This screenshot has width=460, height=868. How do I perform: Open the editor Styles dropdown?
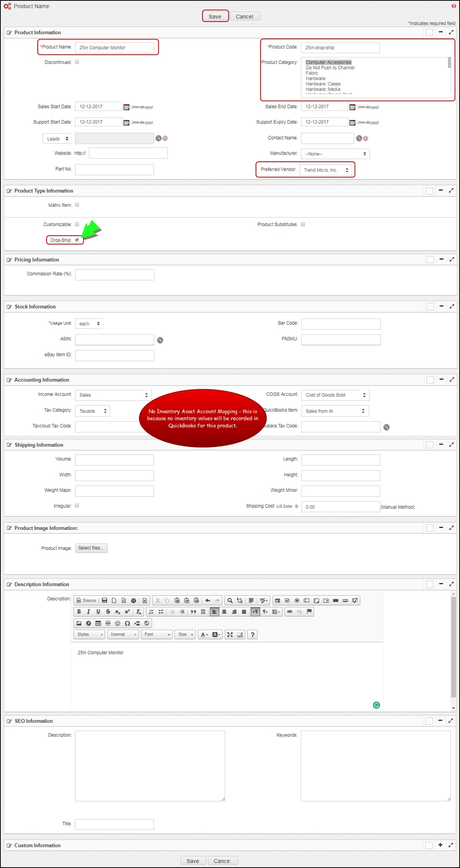[89, 635]
